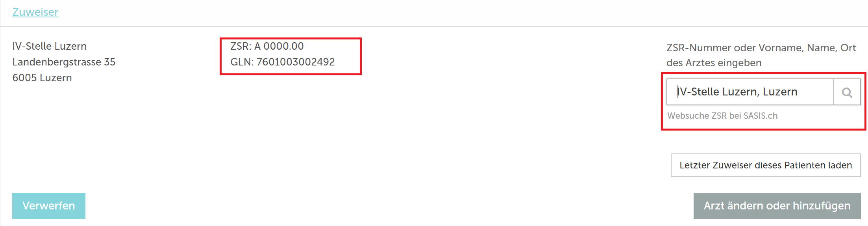Place cursor after Luzern in search field
Screen dimensions: 868x226
(798, 92)
